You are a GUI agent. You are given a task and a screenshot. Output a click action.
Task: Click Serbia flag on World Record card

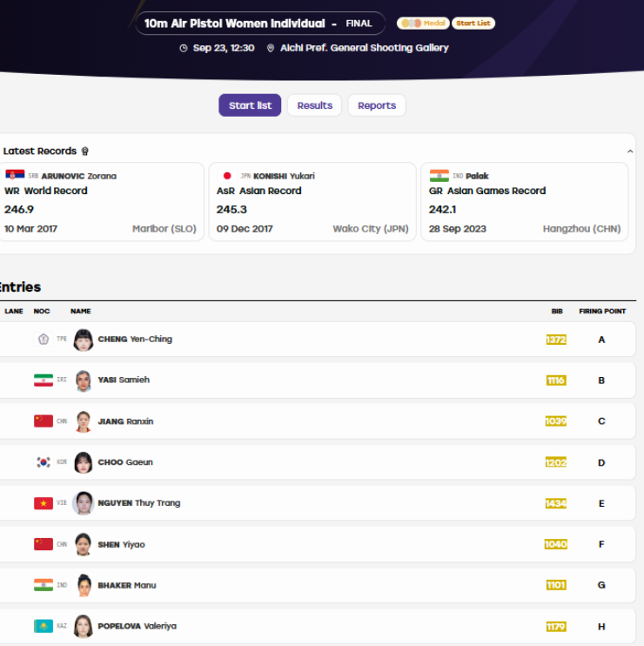[x=15, y=175]
